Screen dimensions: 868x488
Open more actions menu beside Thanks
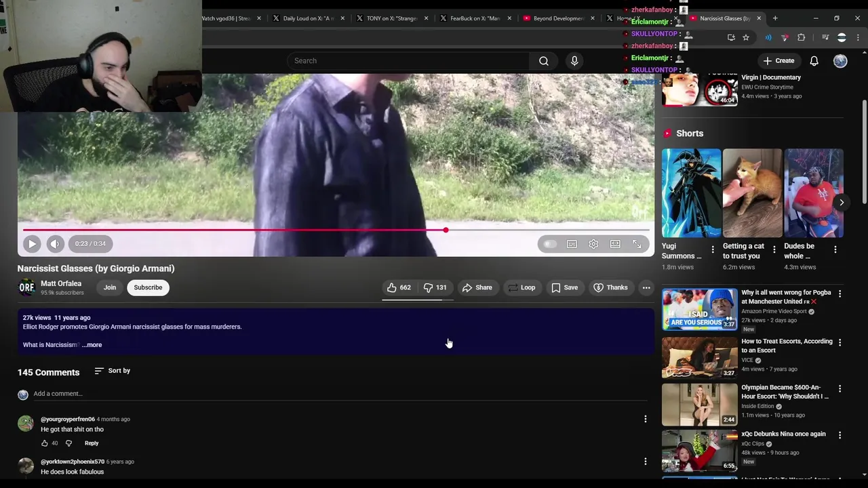point(646,287)
